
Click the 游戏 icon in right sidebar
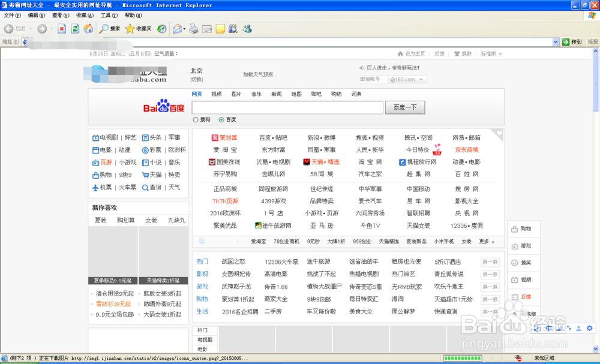tap(515, 246)
